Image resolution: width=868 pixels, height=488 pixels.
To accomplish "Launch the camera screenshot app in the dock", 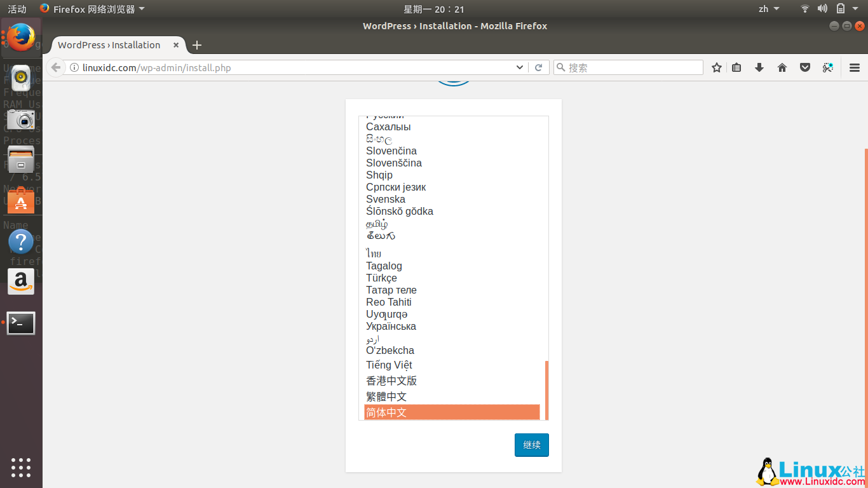I will coord(21,119).
